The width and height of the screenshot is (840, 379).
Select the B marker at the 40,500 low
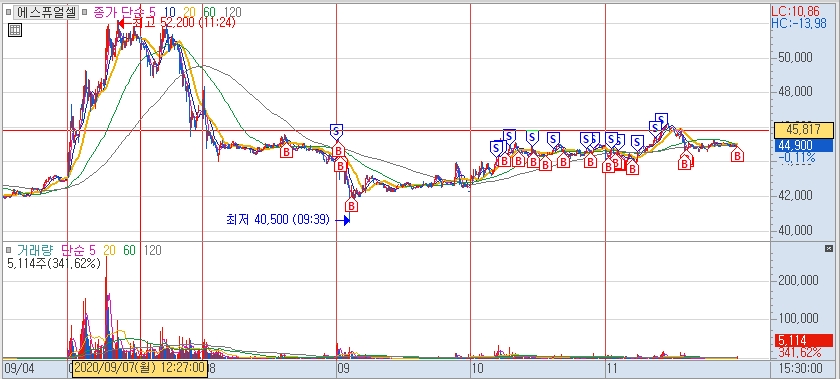tap(351, 205)
